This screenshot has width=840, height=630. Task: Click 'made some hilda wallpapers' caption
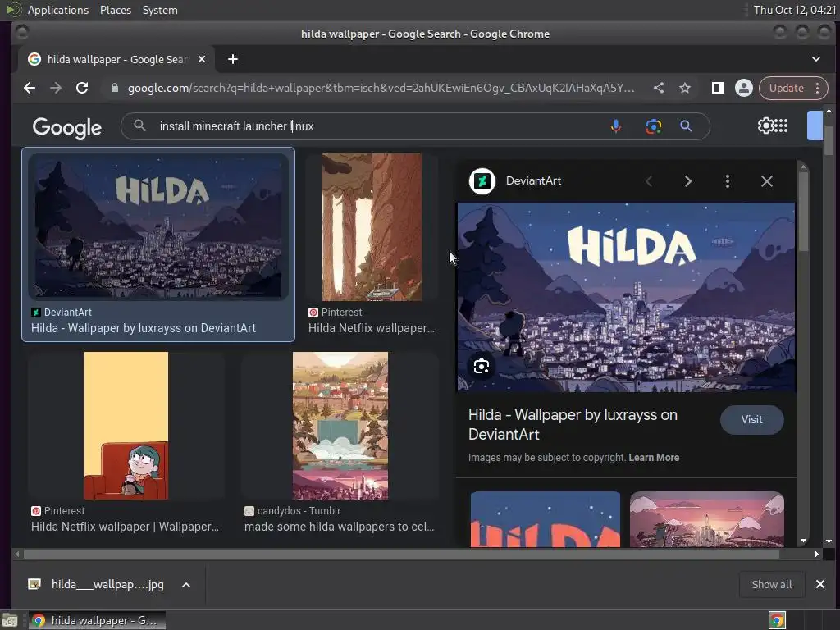tap(339, 527)
